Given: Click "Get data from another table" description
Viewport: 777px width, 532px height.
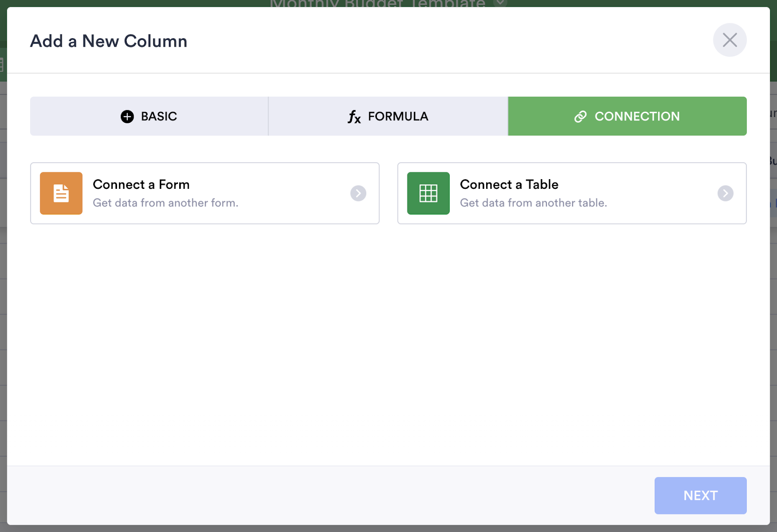Looking at the screenshot, I should pyautogui.click(x=533, y=203).
